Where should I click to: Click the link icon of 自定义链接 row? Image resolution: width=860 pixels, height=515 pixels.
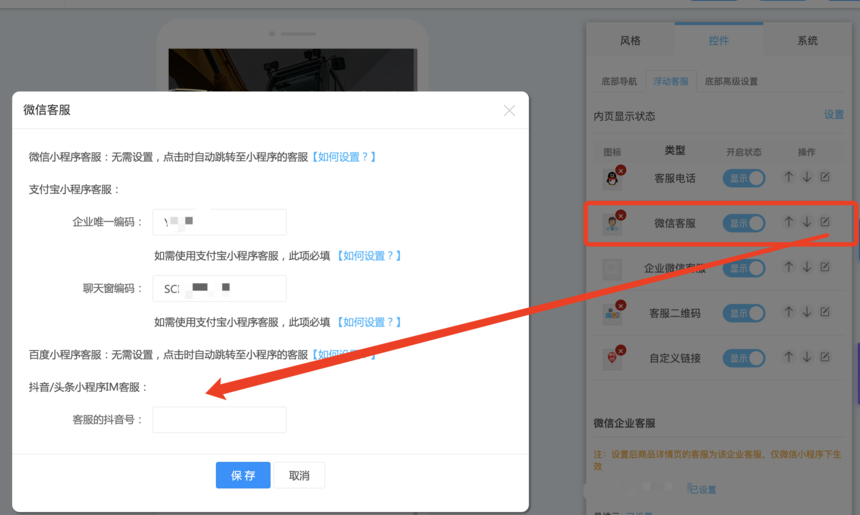click(x=612, y=359)
